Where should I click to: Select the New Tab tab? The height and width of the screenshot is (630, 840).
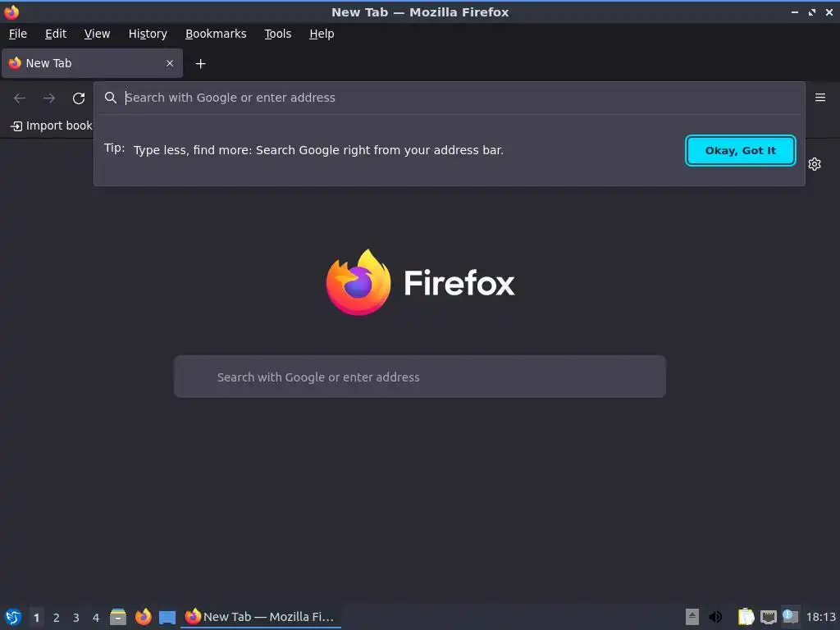92,63
